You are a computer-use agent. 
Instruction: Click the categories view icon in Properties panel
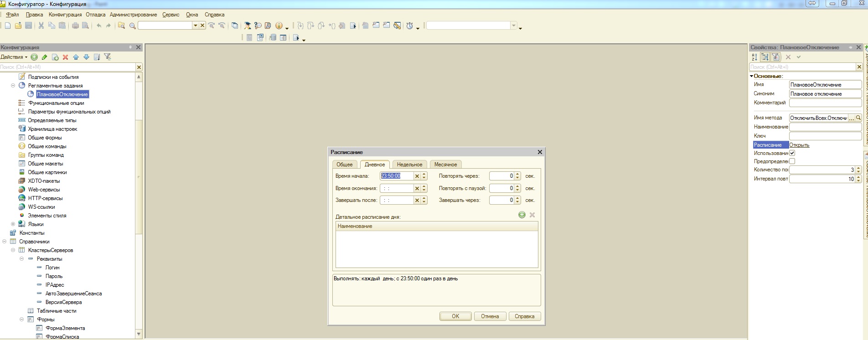coord(765,57)
